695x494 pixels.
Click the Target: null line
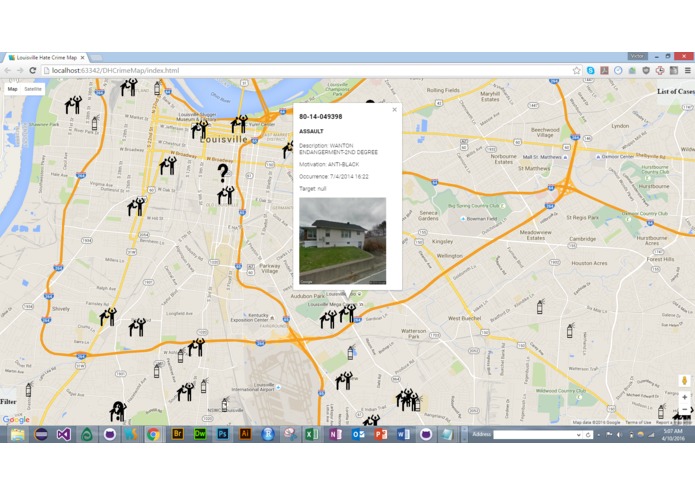click(x=312, y=188)
